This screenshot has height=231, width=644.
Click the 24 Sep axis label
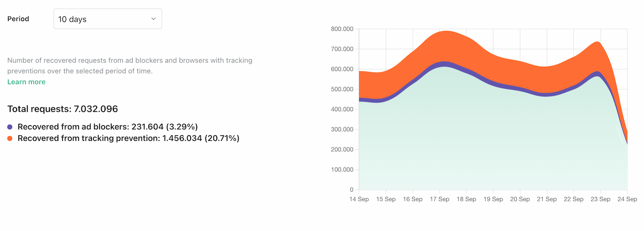pyautogui.click(x=627, y=199)
